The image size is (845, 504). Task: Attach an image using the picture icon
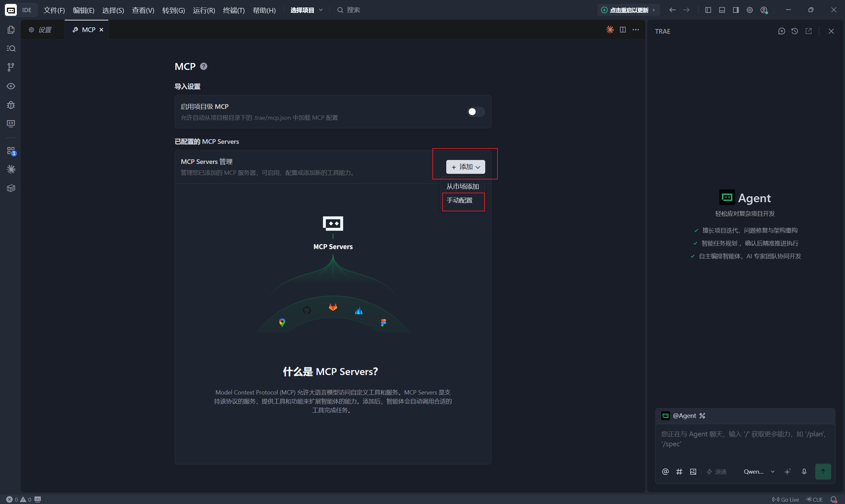693,471
